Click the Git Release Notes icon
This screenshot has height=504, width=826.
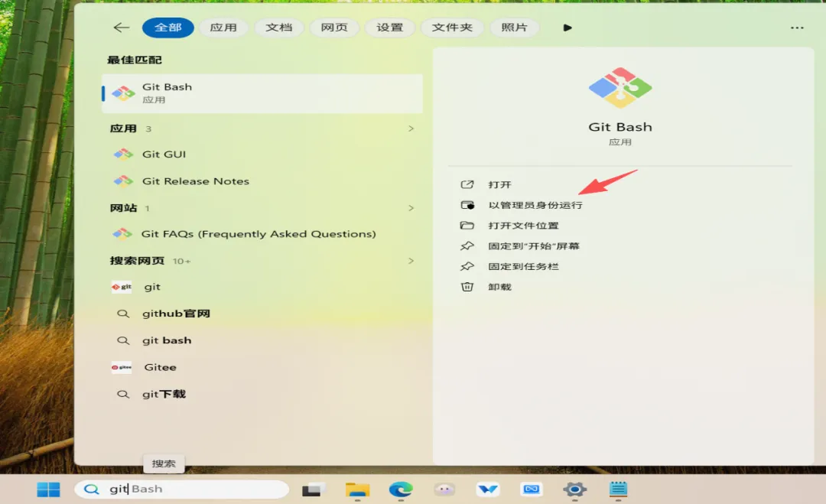(x=123, y=181)
